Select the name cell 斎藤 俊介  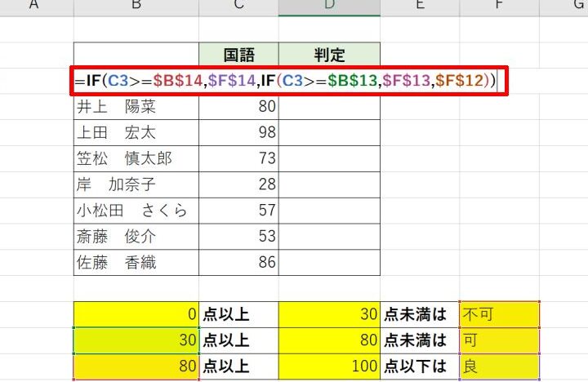pos(136,237)
